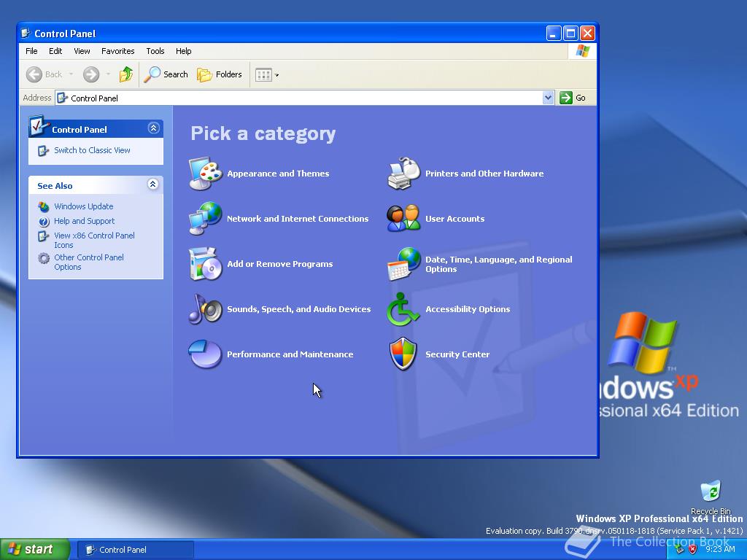
Task: Click the User Accounts text link
Action: (x=455, y=219)
